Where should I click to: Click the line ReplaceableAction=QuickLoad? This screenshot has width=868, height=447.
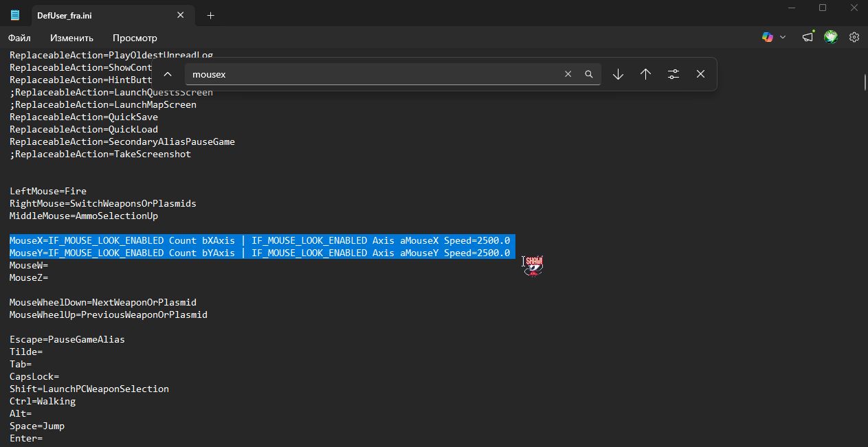coord(84,129)
